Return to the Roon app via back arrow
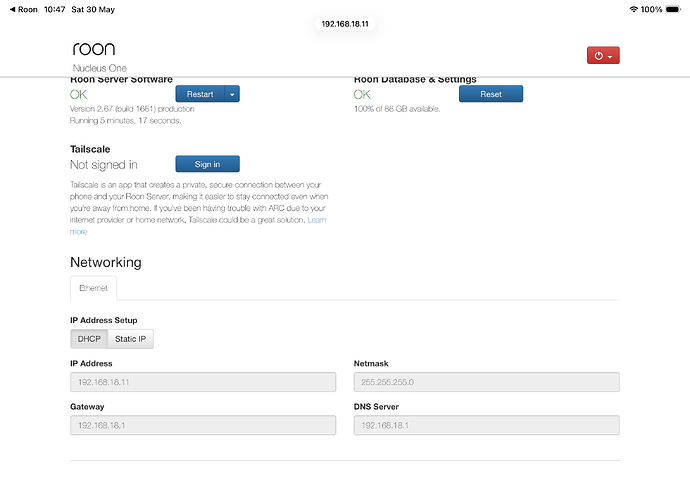 [x=23, y=9]
